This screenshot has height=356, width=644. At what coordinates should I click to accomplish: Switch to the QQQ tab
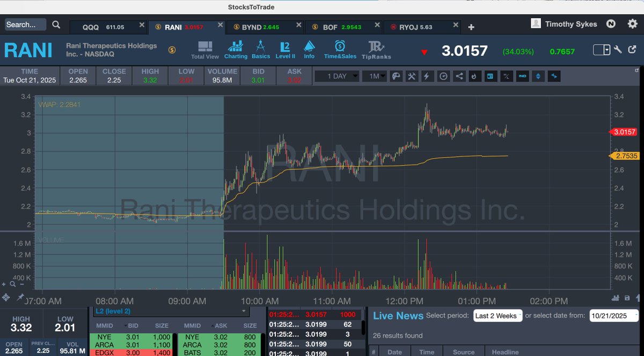click(x=108, y=27)
